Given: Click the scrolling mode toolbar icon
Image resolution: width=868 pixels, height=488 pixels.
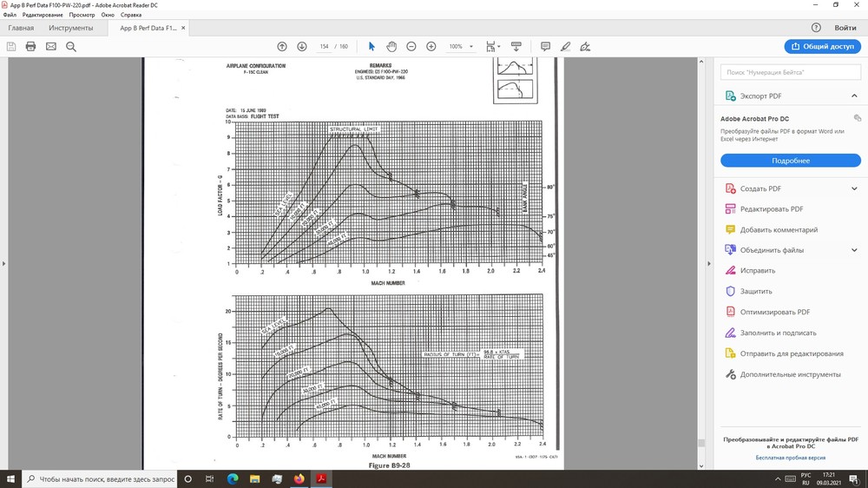Looking at the screenshot, I should (x=516, y=47).
